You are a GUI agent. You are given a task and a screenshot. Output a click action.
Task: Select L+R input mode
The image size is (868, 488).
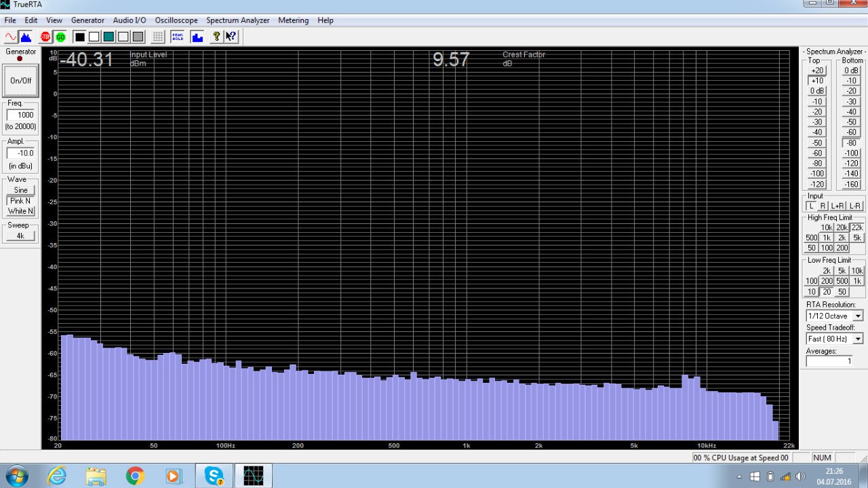838,206
